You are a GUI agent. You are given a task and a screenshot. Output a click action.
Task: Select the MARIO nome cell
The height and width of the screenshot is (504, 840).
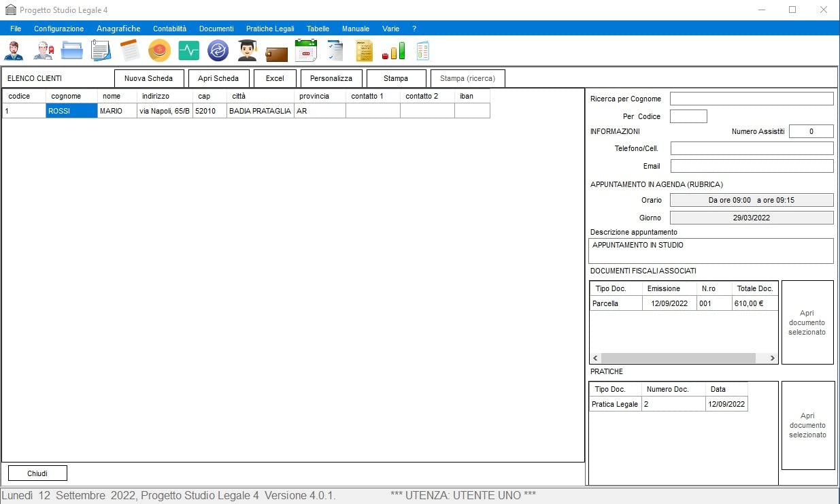[x=118, y=111]
